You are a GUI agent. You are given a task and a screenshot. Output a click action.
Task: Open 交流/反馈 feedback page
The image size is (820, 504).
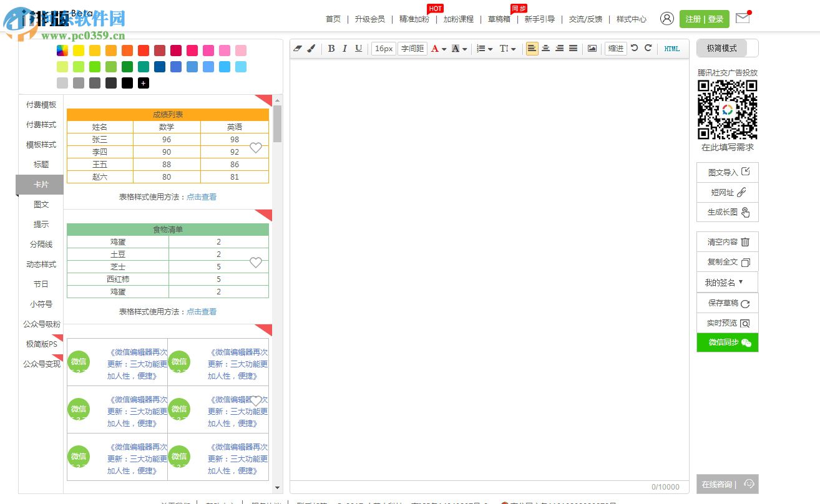(x=586, y=19)
